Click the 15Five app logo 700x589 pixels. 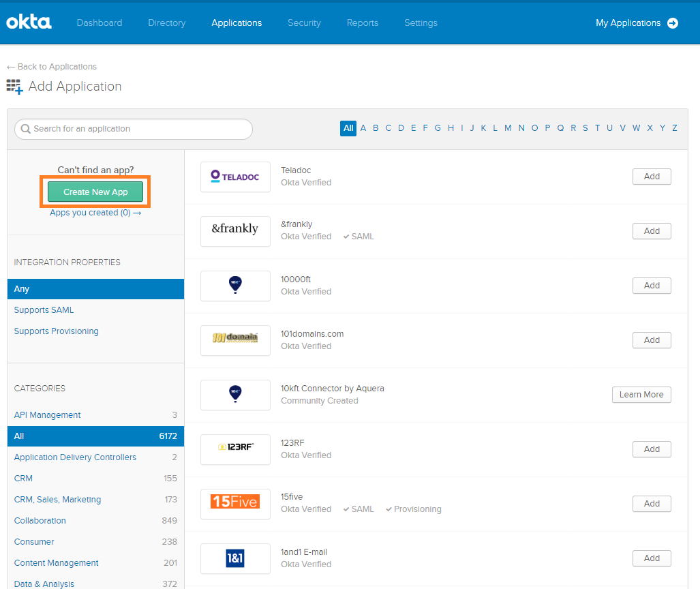tap(235, 504)
